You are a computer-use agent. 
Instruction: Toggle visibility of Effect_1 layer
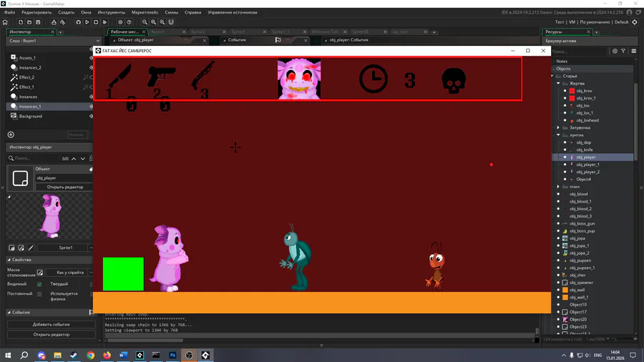91,87
